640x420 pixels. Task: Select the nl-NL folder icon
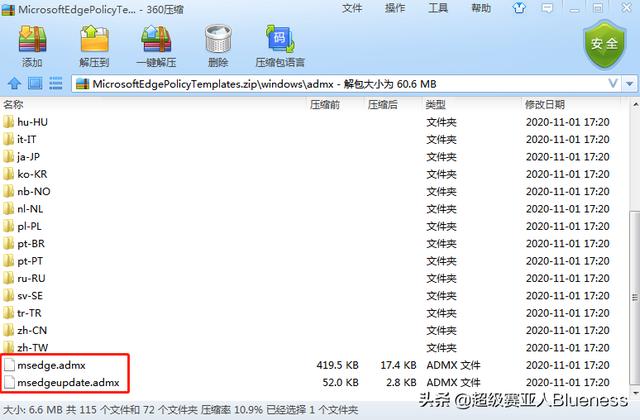pyautogui.click(x=8, y=209)
